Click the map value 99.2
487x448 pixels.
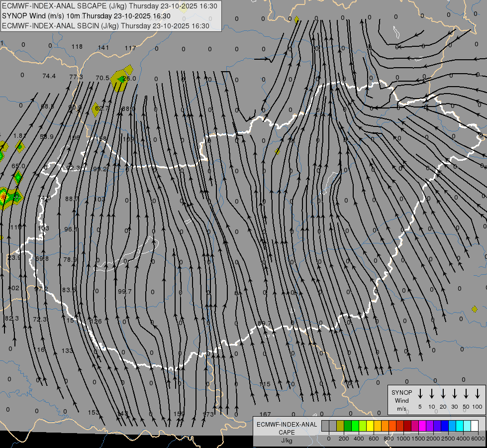(x=99, y=169)
